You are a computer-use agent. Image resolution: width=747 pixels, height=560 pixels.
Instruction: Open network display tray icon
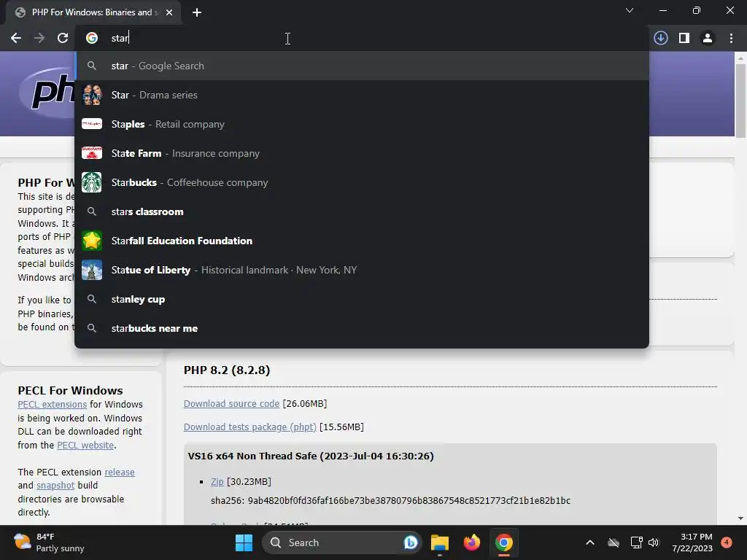point(636,542)
